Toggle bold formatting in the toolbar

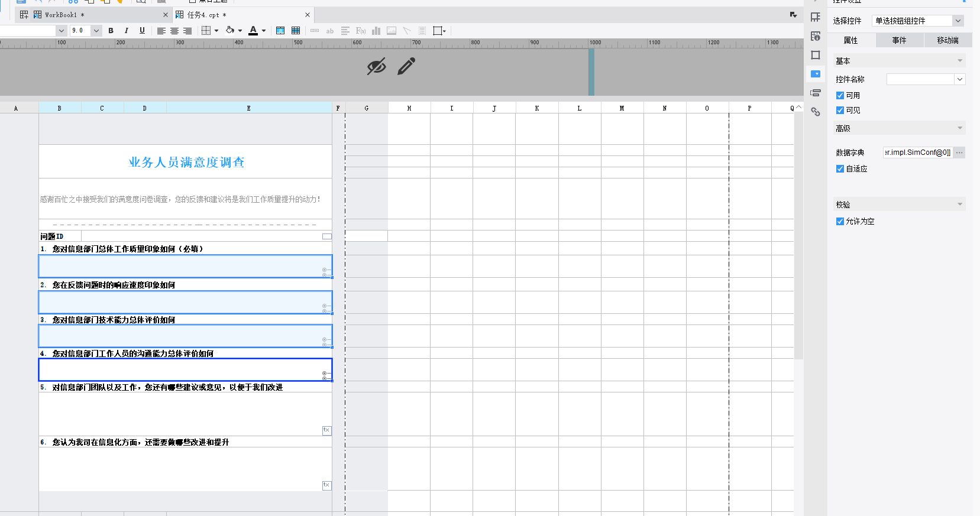(111, 31)
